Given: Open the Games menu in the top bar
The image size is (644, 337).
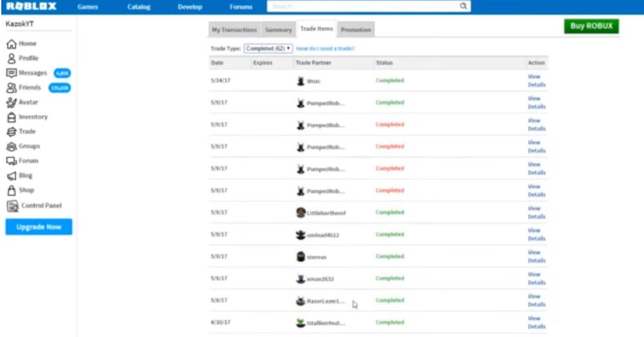Looking at the screenshot, I should (x=88, y=7).
